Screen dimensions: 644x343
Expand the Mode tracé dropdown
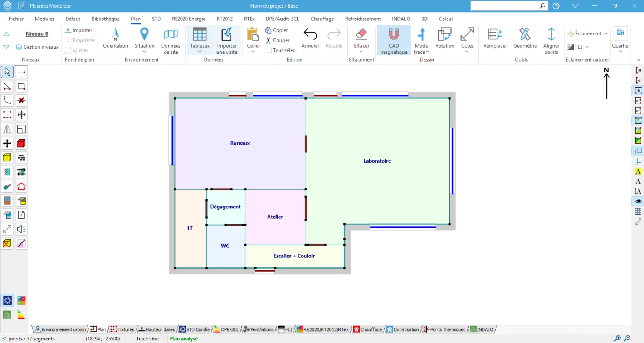tap(427, 52)
